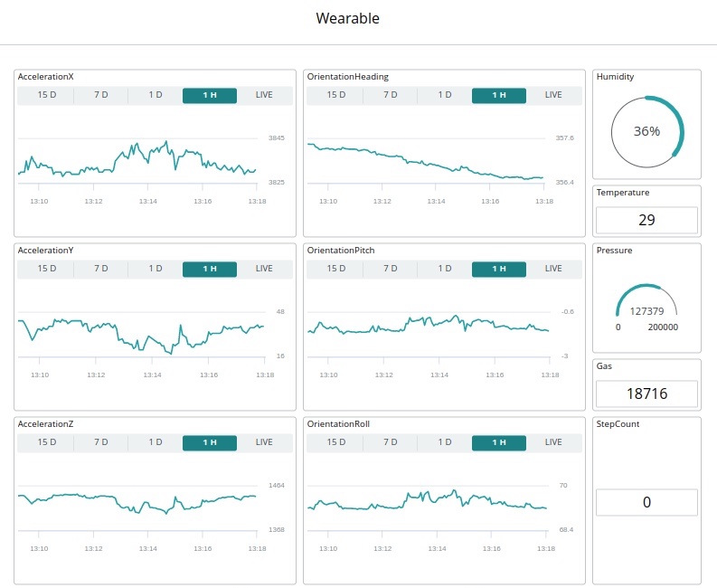Viewport: 717px width, 588px height.
Task: Select 1 D range in AccelerationZ widget
Action: (x=156, y=442)
